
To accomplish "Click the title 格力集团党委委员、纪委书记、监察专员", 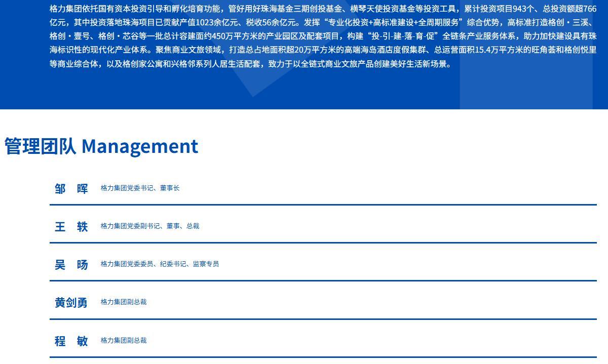I will tap(160, 264).
